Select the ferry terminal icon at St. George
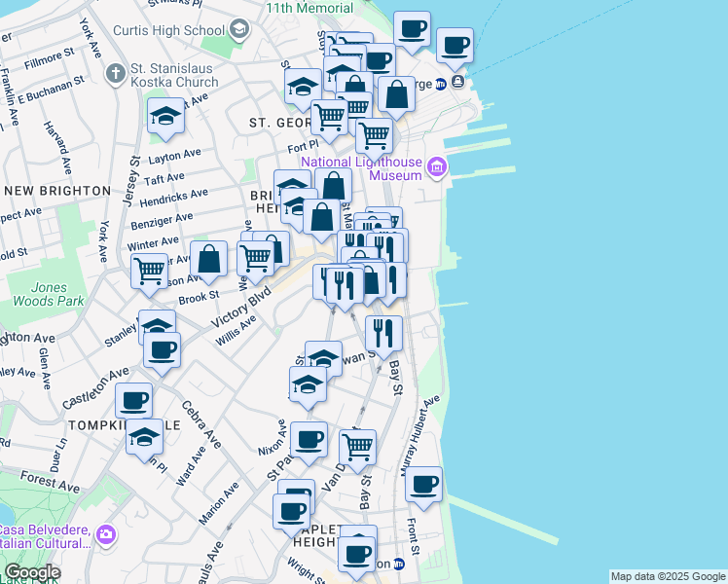728x584 pixels. (457, 82)
